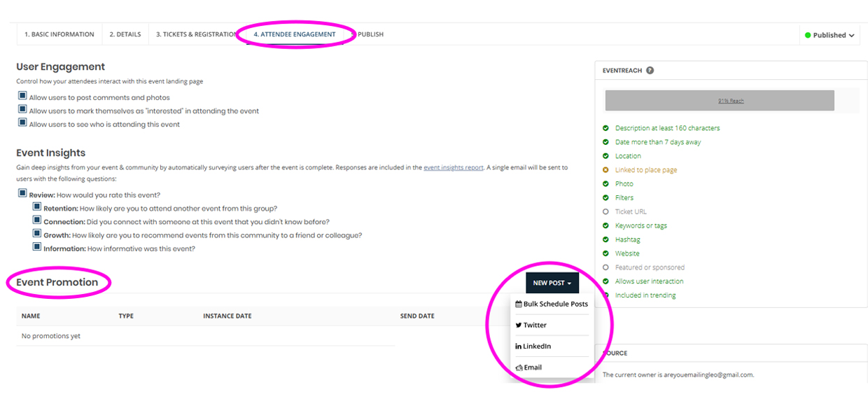
Task: Click check icon beside Website
Action: [x=605, y=253]
